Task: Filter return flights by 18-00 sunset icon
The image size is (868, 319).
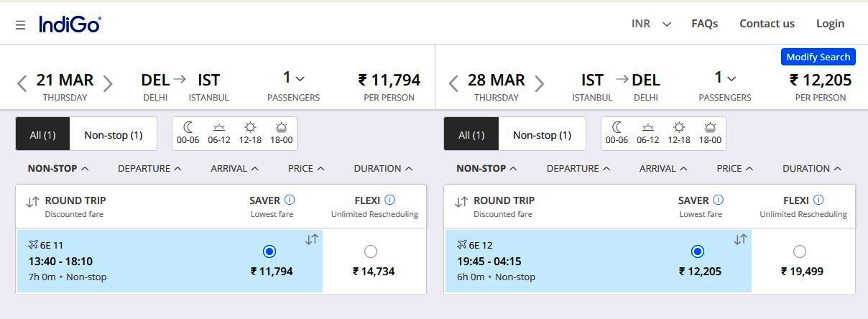Action: click(710, 133)
